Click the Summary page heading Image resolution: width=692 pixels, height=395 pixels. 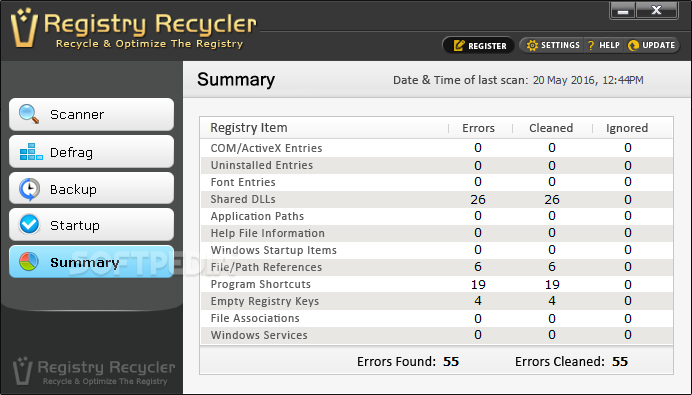[236, 80]
